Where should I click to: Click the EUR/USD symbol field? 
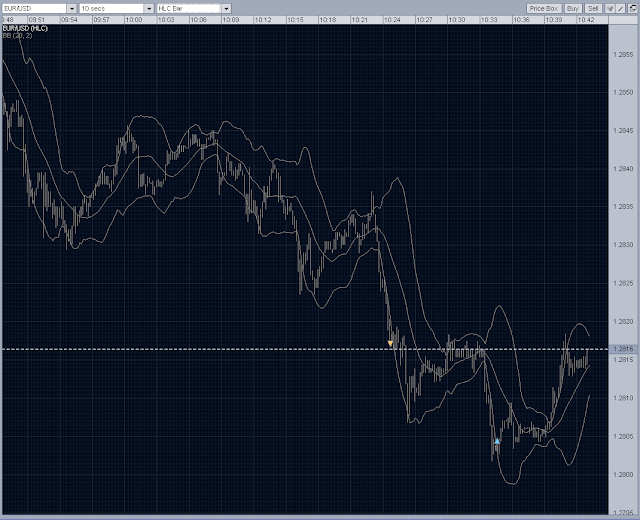34,8
